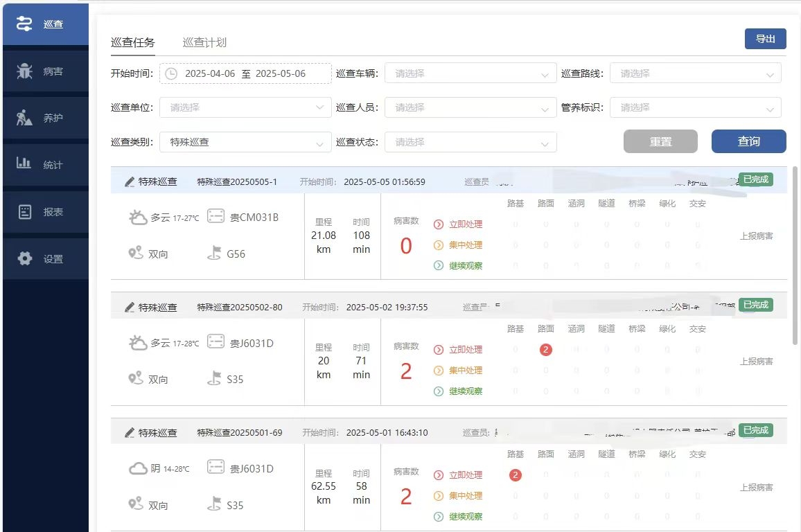The image size is (801, 532).
Task: Open the 巡查状态 dropdown
Action: coord(470,142)
